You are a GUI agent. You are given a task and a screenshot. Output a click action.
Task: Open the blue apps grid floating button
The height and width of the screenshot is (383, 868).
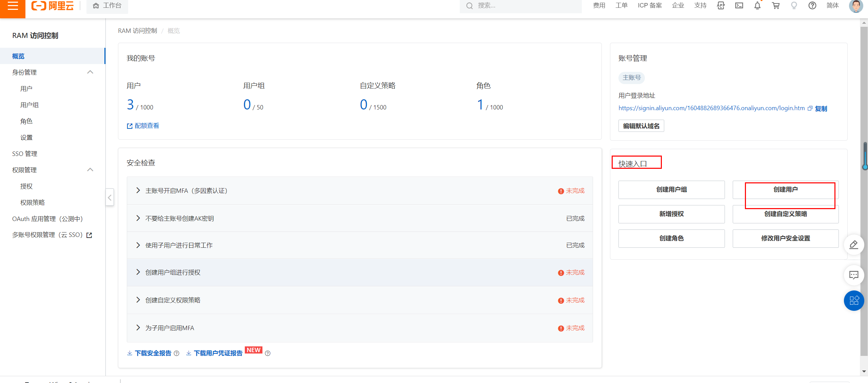(854, 301)
